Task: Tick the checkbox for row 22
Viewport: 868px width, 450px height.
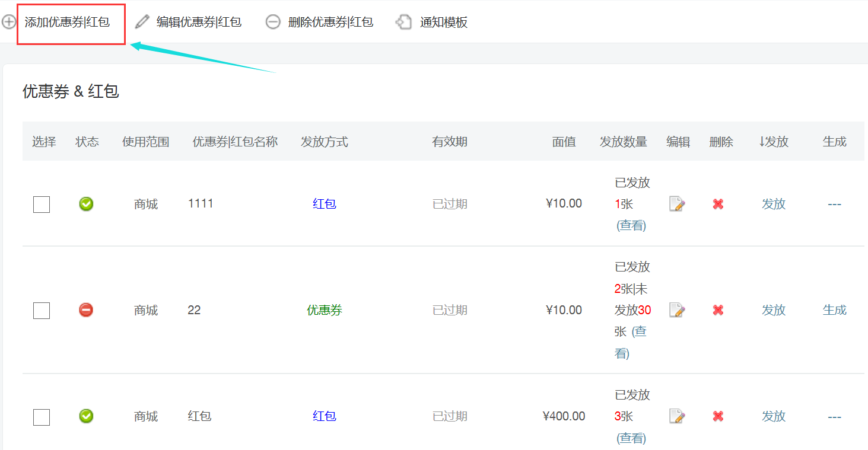Action: coord(42,310)
